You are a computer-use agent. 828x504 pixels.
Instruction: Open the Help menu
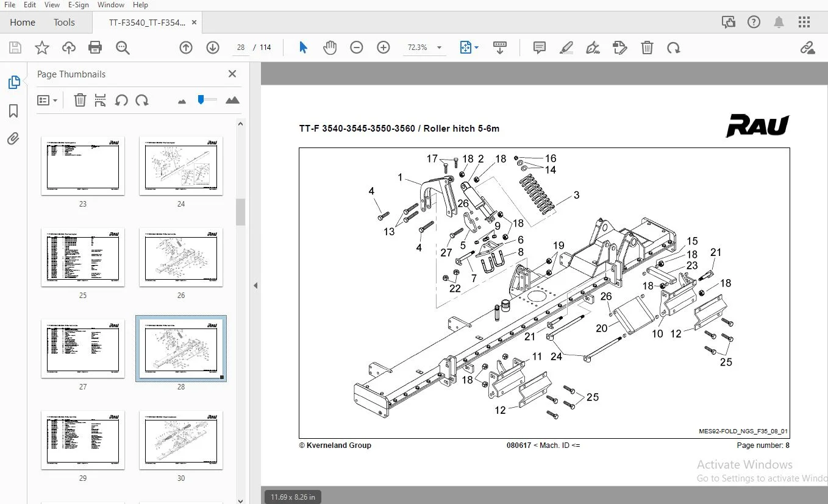pos(140,5)
